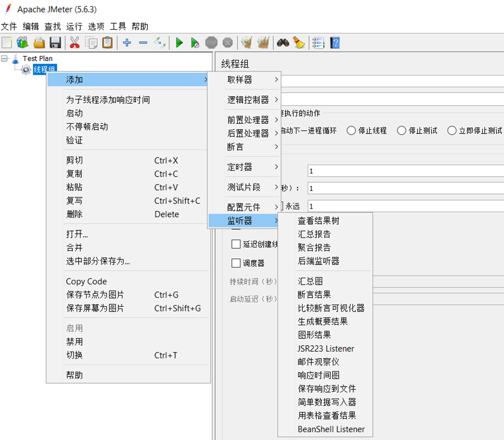Click the Clear All brooms icon
The width and height of the screenshot is (504, 440).
[263, 42]
